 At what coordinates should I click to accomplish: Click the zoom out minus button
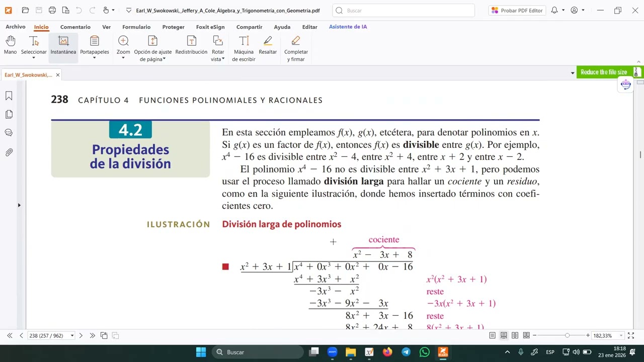(534, 335)
